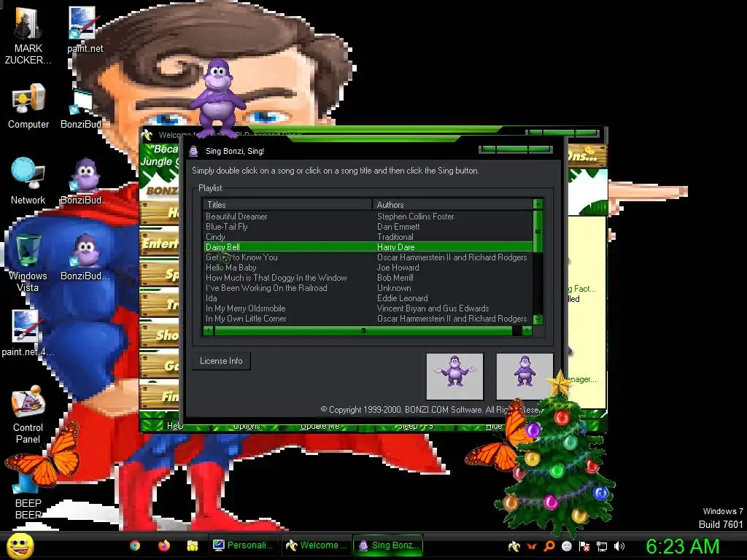Select the song Blue-Tail Fly
Screen dimensions: 747x560
[x=227, y=227]
